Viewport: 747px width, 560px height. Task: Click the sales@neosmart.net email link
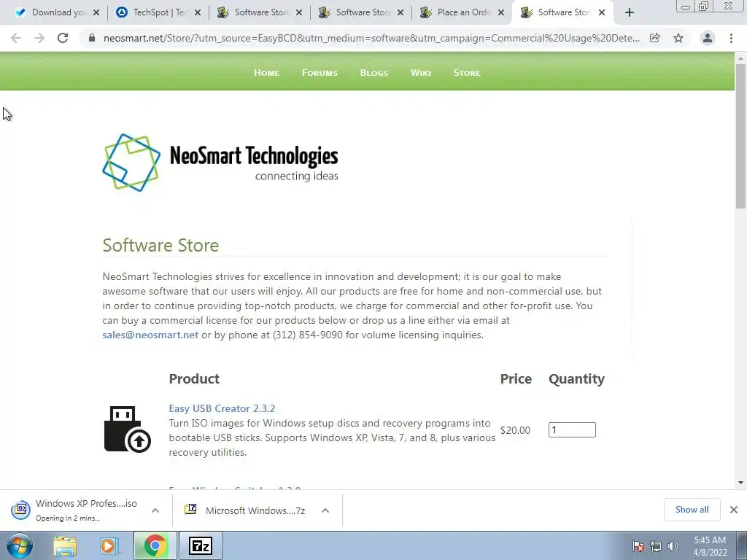point(150,335)
